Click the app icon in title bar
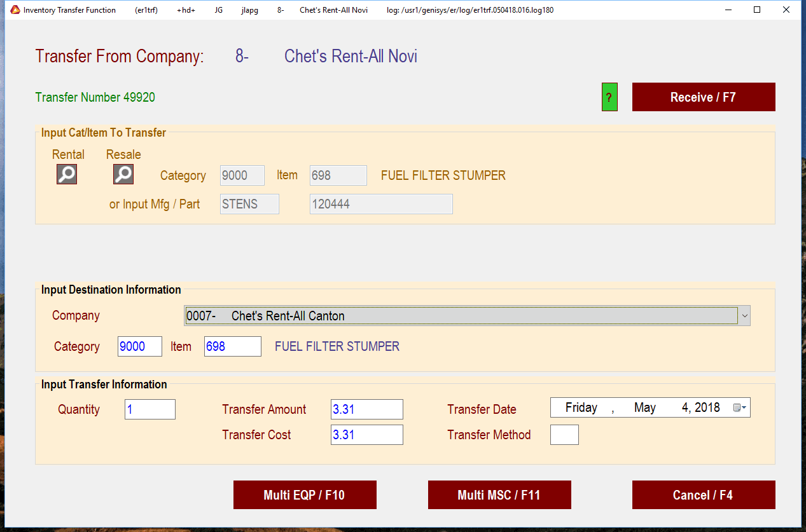 [x=15, y=10]
